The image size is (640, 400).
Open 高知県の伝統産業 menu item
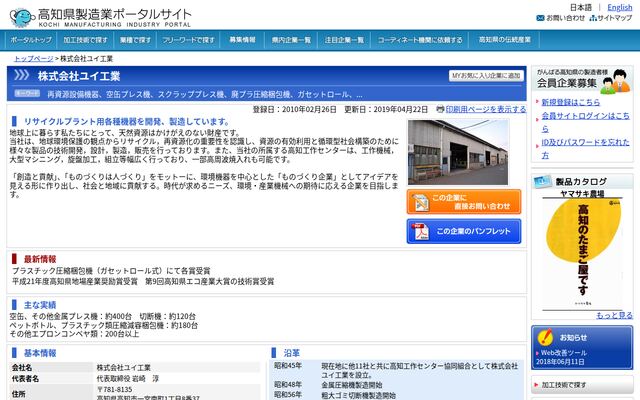coord(504,40)
